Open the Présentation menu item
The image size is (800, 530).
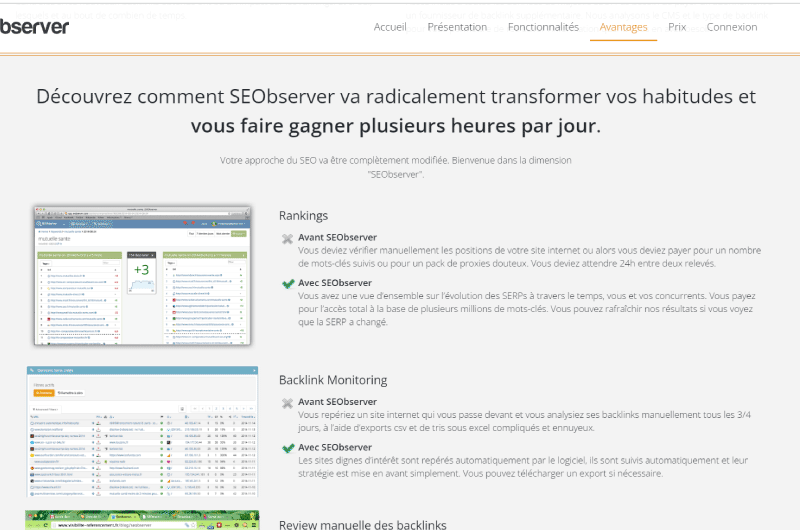(457, 27)
